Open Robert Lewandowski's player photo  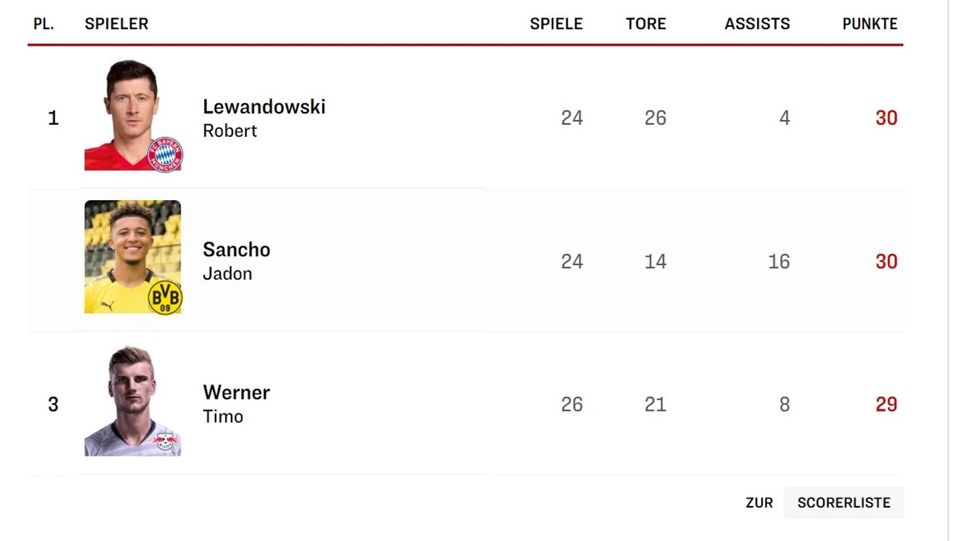(x=132, y=114)
